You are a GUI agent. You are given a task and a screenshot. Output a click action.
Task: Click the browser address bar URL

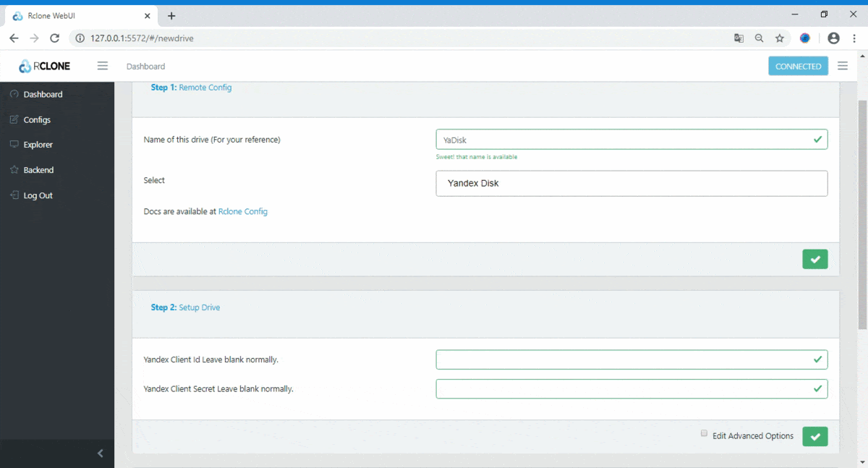pos(142,38)
